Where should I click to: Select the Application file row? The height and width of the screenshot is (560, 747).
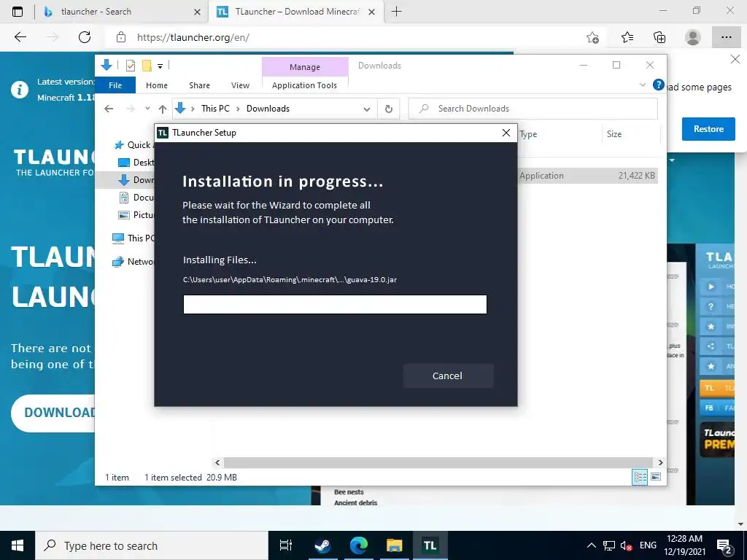pyautogui.click(x=587, y=176)
